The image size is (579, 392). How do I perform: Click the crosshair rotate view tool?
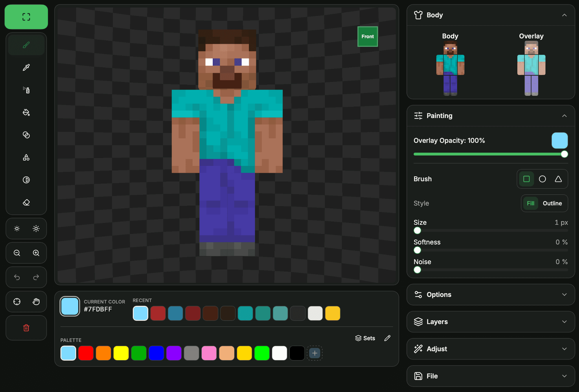[17, 302]
